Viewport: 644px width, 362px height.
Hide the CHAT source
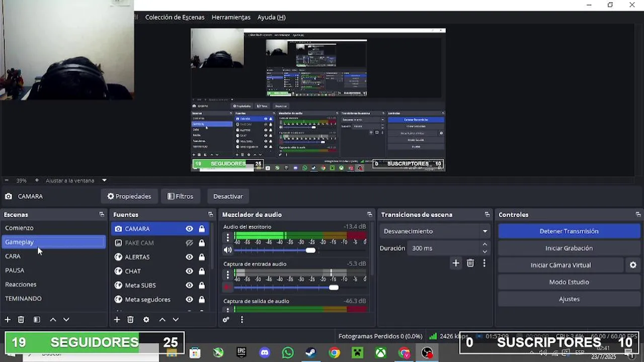[x=189, y=271]
